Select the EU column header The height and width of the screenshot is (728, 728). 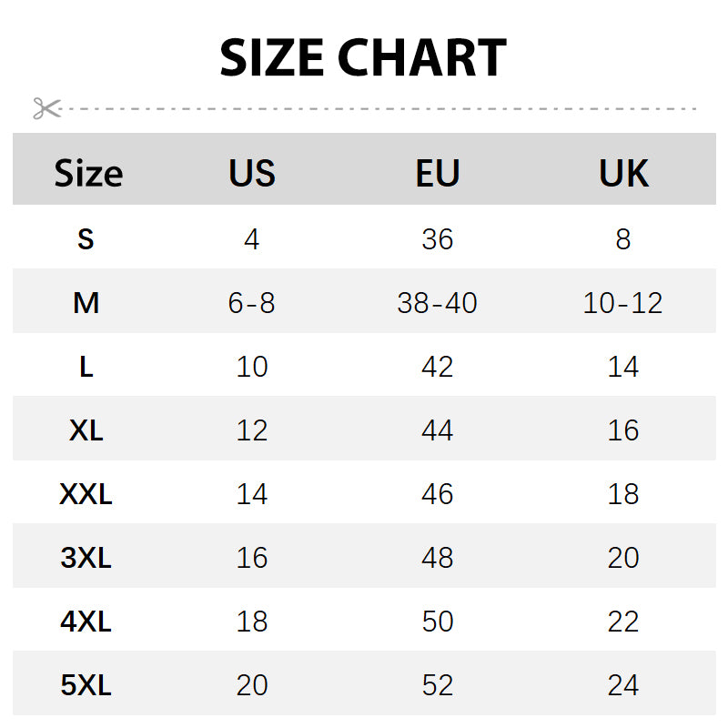point(438,173)
